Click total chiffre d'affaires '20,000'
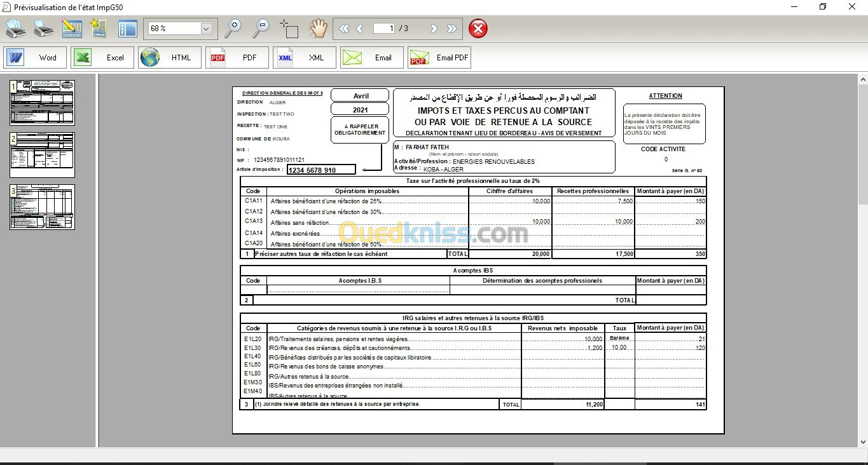Viewport: 868px width, 465px height. pyautogui.click(x=541, y=254)
